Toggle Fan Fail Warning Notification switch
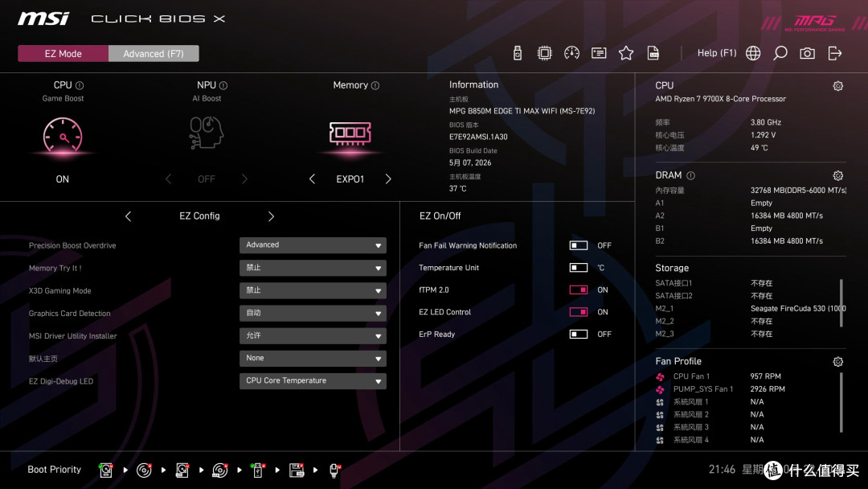868x489 pixels. pos(579,245)
